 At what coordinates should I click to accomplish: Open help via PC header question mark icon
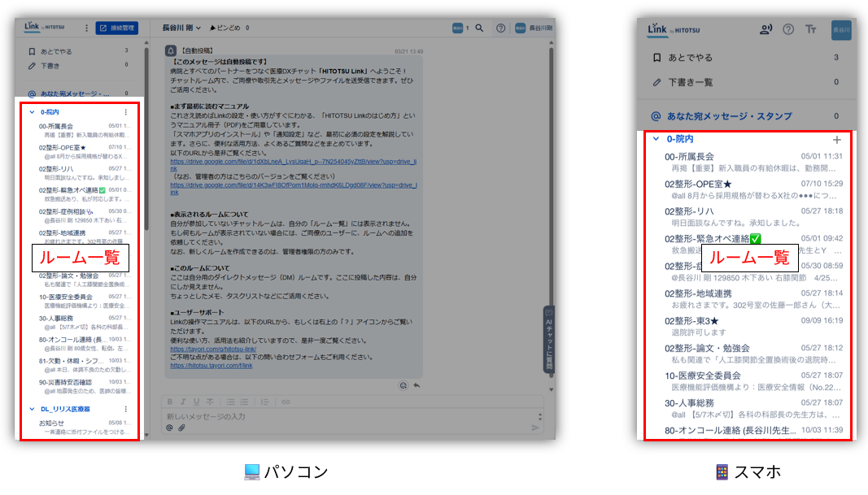point(500,28)
